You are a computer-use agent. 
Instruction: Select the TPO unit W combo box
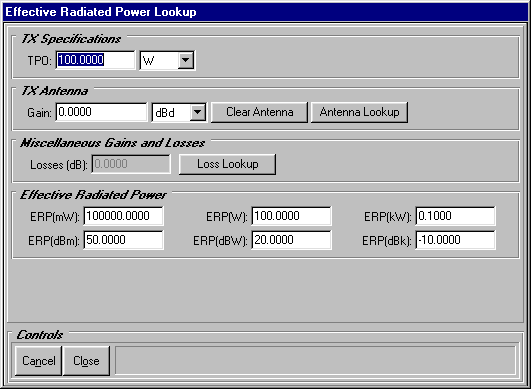click(167, 61)
